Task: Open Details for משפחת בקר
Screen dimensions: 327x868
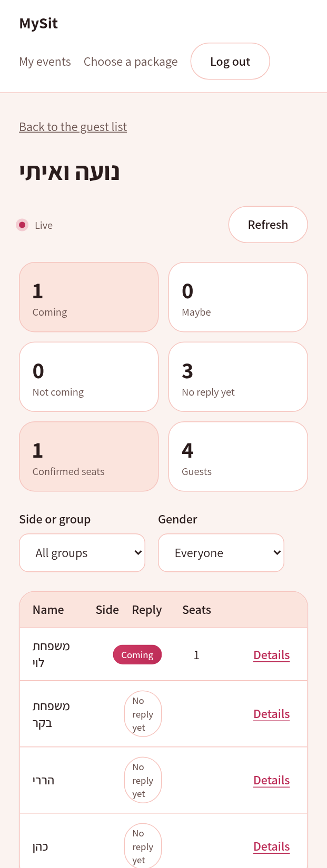Action: 272,714
